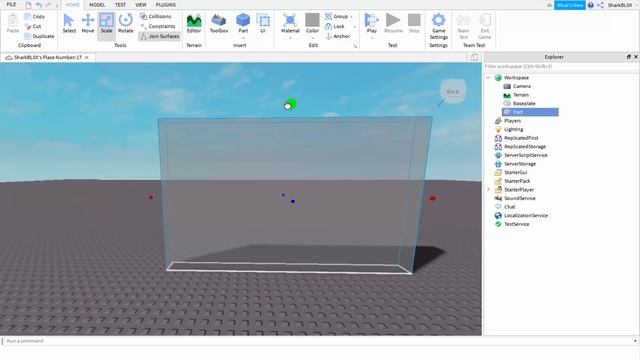The width and height of the screenshot is (640, 360).
Task: Close the SharkBLOX's Place tab
Action: tap(87, 58)
